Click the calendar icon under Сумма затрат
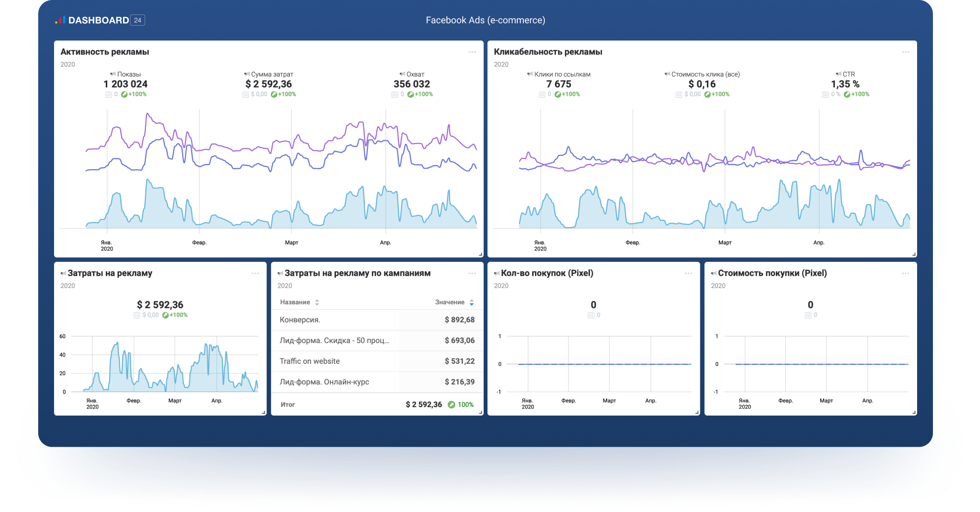 (245, 95)
